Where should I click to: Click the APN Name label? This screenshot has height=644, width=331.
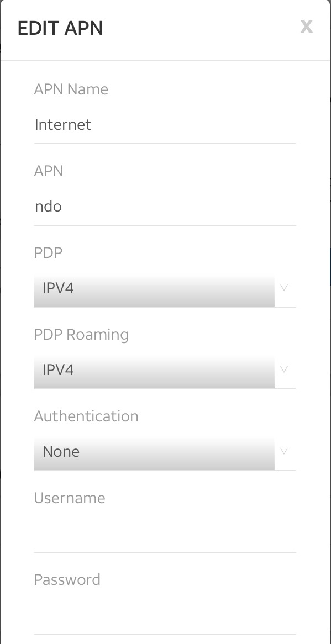pyautogui.click(x=71, y=89)
